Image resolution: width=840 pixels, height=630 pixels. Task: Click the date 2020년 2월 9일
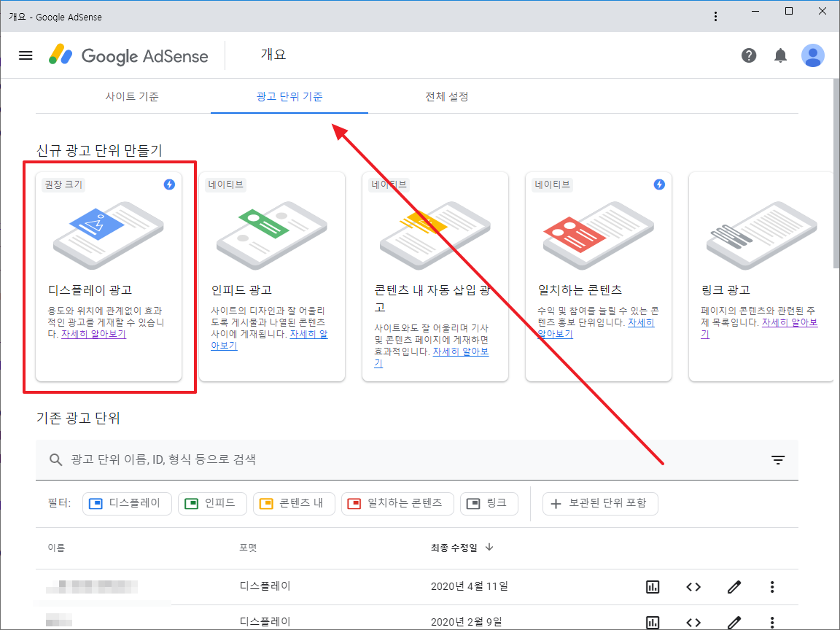coord(467,621)
